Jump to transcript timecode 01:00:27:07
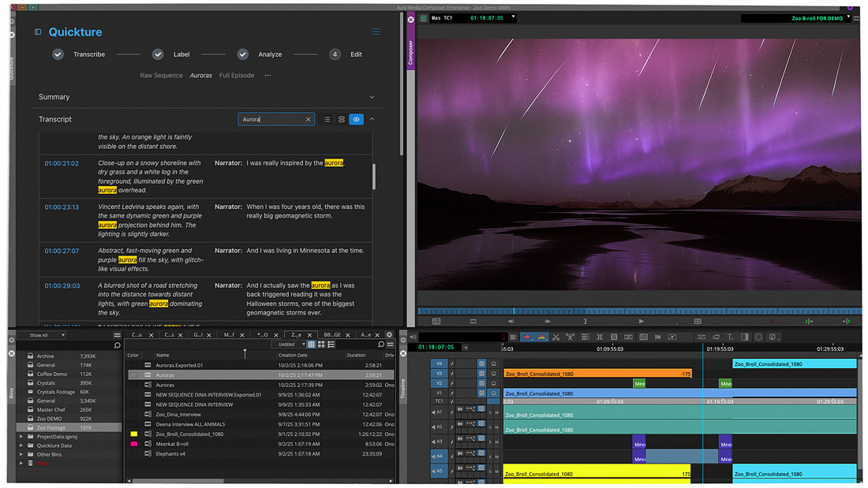868x488 pixels. pyautogui.click(x=62, y=251)
